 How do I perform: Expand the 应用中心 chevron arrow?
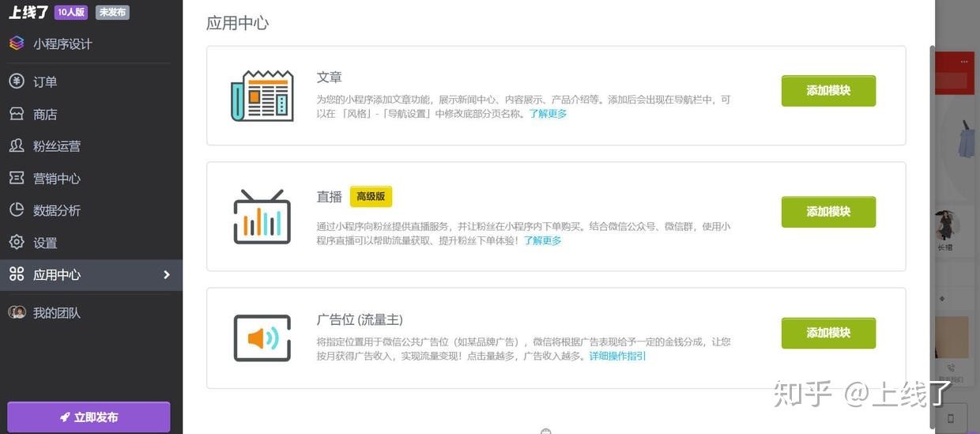[167, 274]
